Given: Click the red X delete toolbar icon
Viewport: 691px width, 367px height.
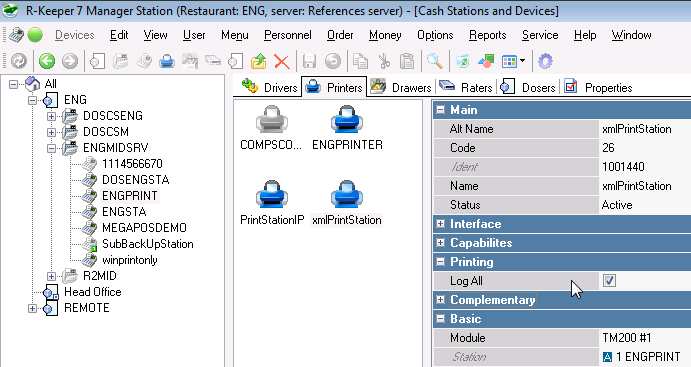Looking at the screenshot, I should (282, 61).
